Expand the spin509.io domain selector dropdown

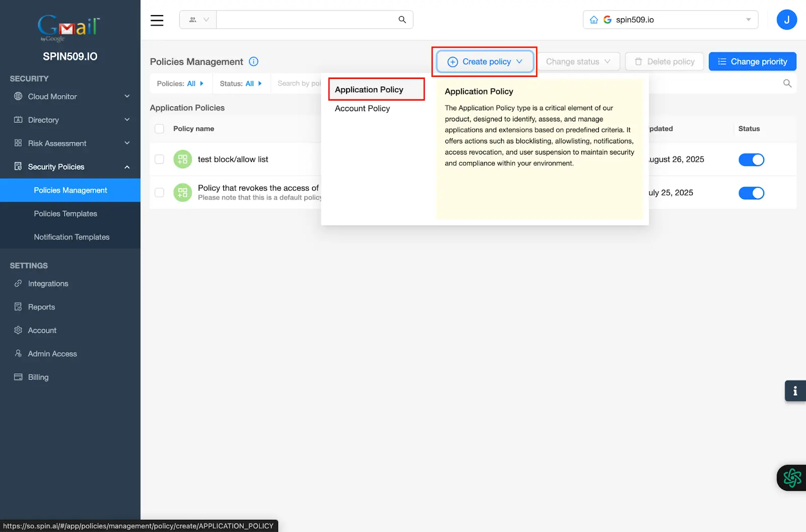pyautogui.click(x=748, y=19)
